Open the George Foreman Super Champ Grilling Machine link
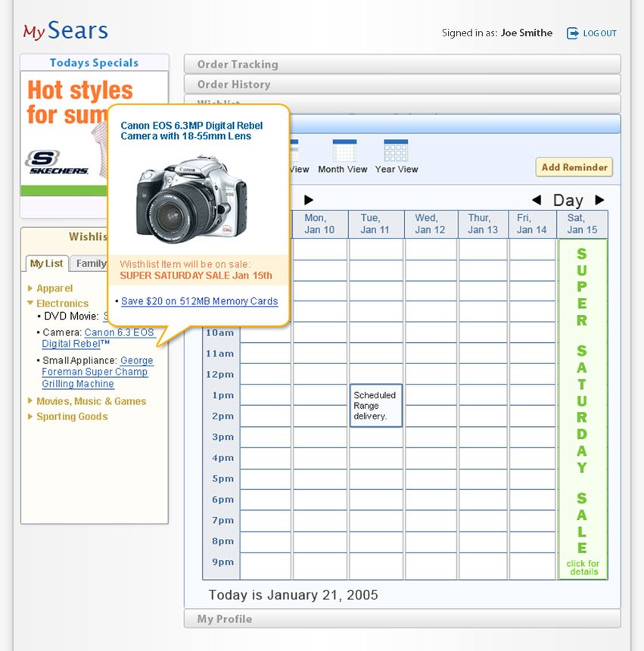Image resolution: width=644 pixels, height=651 pixels. coord(95,372)
